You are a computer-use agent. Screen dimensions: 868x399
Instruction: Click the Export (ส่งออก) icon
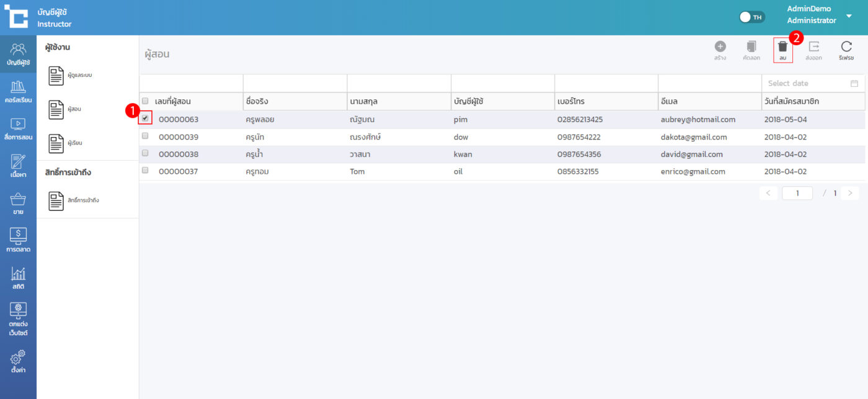tap(813, 47)
